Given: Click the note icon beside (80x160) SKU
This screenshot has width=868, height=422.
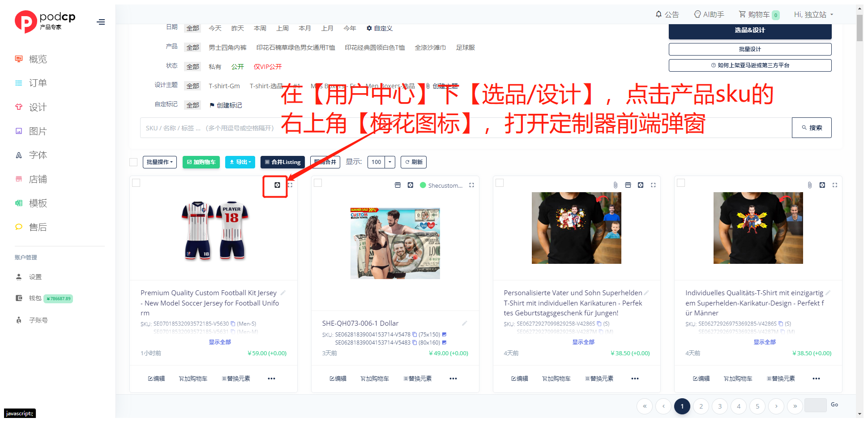Looking at the screenshot, I should [x=445, y=343].
